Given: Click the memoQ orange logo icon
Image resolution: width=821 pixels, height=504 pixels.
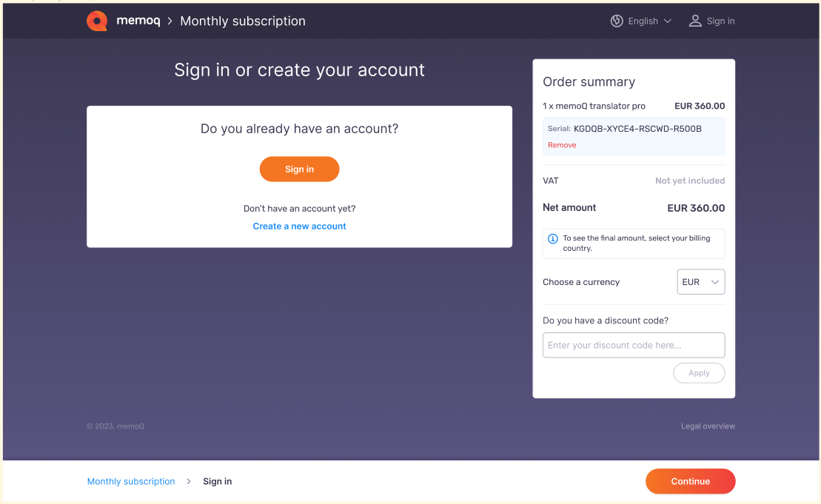Looking at the screenshot, I should pyautogui.click(x=97, y=21).
